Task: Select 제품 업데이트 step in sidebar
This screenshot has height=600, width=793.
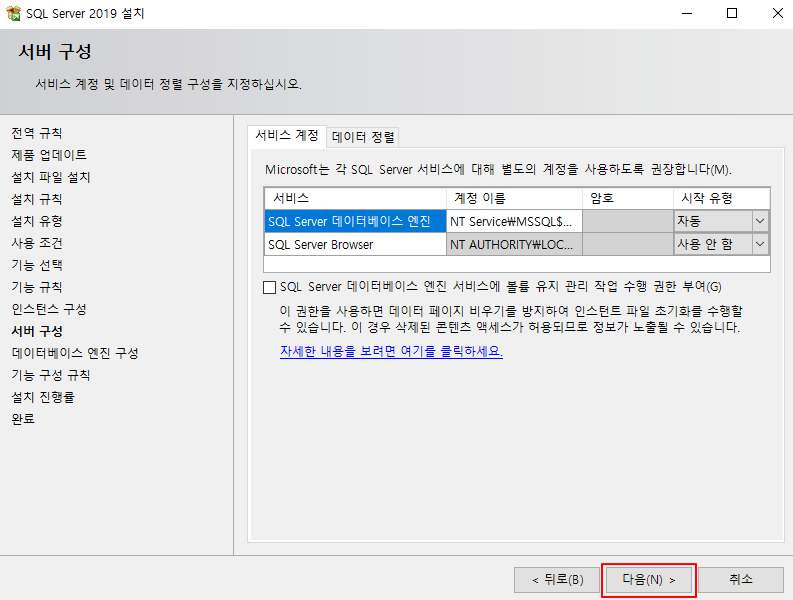Action: pos(49,155)
